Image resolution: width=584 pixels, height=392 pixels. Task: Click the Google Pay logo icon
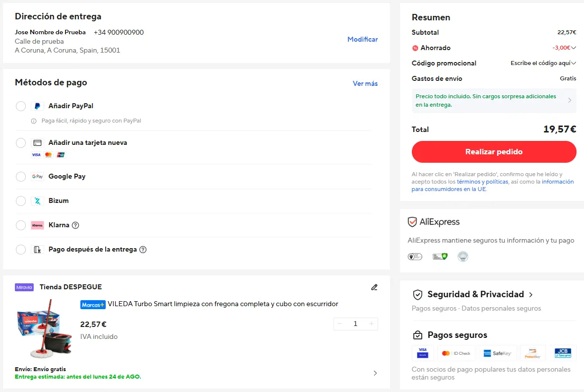point(37,177)
